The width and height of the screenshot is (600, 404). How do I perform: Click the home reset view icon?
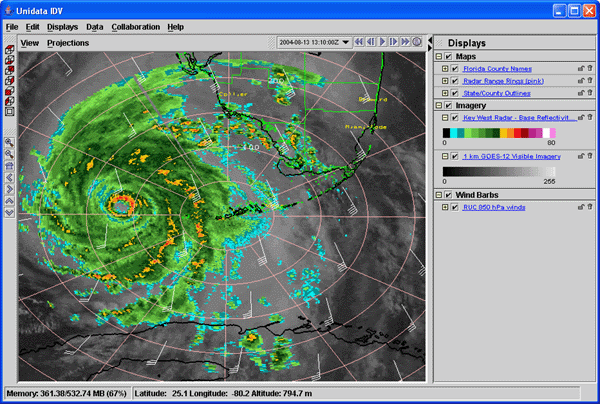[9, 166]
